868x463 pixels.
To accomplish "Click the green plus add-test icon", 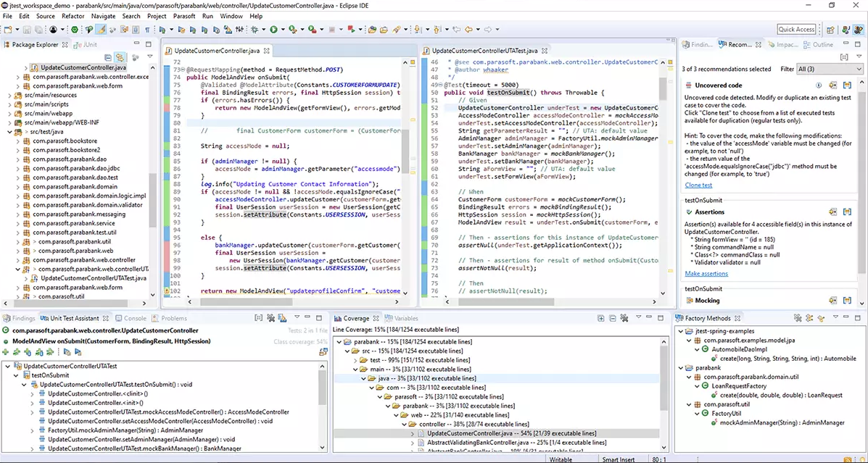I will tap(5, 352).
